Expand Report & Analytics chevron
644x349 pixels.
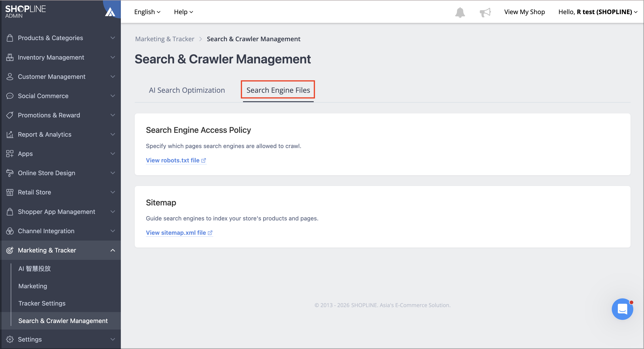tap(113, 134)
